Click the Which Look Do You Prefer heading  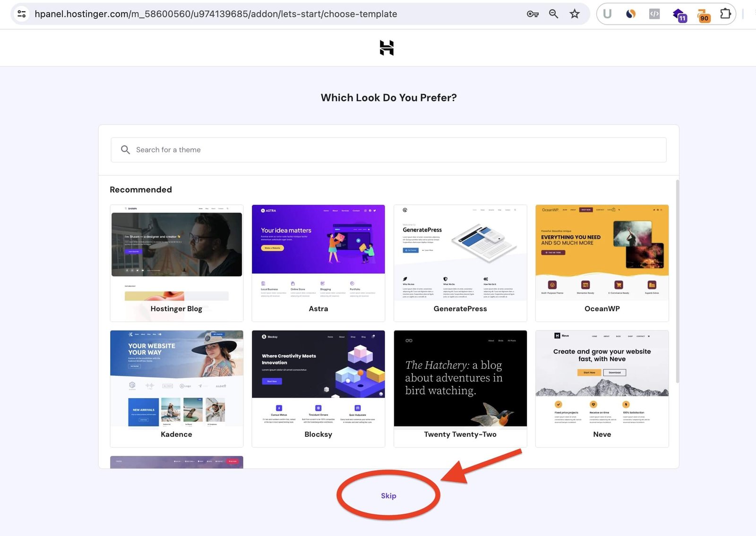click(x=389, y=98)
